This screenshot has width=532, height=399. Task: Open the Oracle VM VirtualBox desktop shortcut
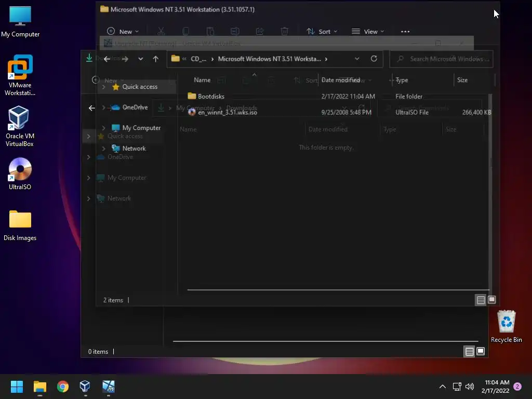tap(19, 126)
